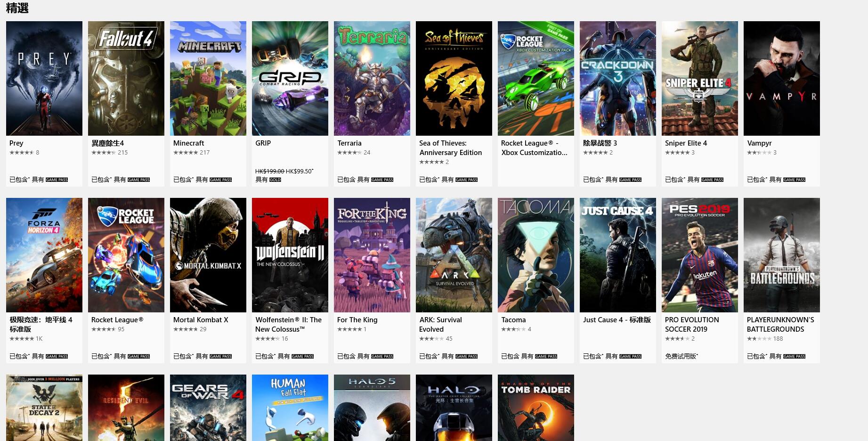Screen dimensions: 868x441
Task: Click the GOLD badge under GRIP
Action: 275,180
